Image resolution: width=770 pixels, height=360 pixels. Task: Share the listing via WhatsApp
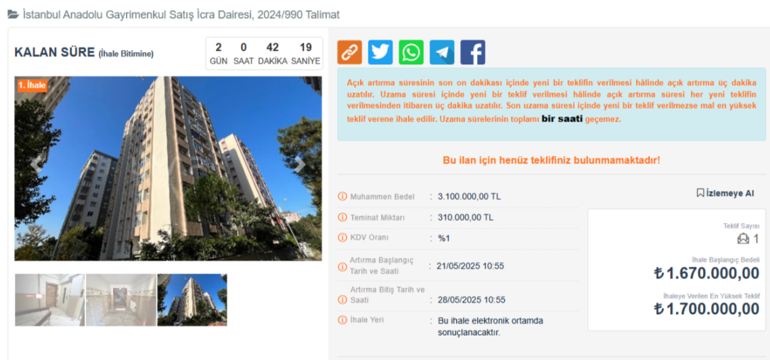pos(411,53)
